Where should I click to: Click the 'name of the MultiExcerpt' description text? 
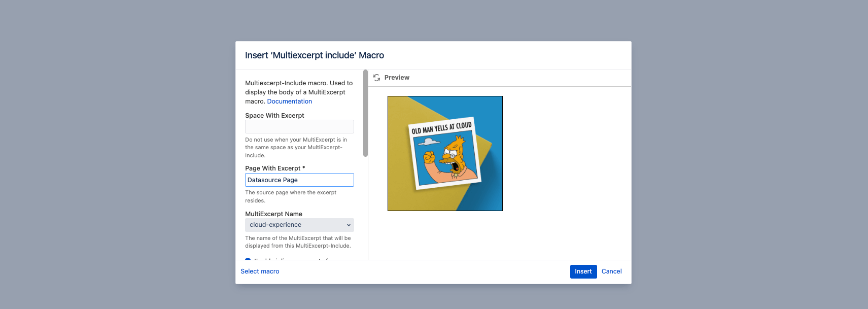coord(298,242)
